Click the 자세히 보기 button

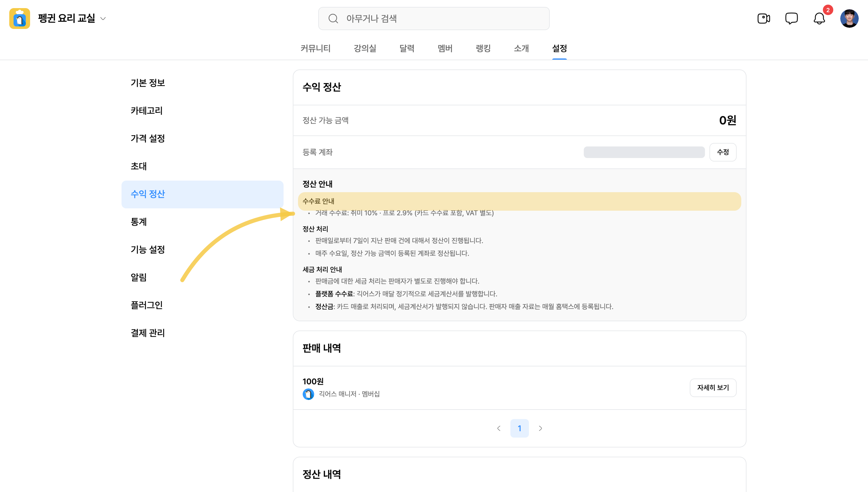713,388
